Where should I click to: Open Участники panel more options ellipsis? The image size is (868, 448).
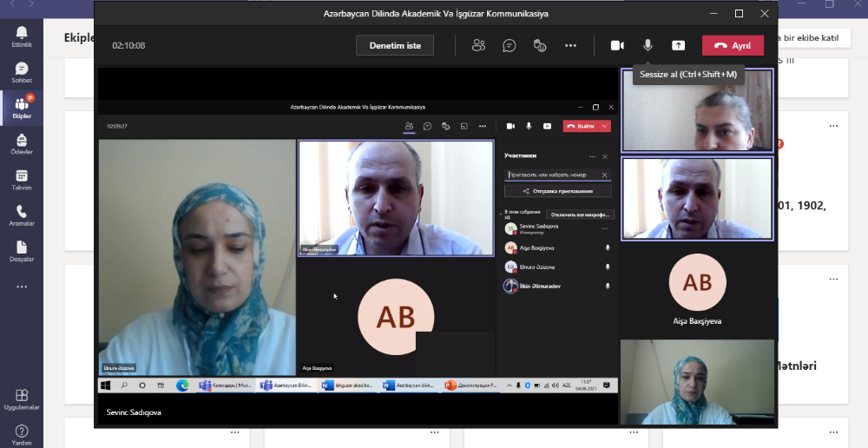pos(592,157)
